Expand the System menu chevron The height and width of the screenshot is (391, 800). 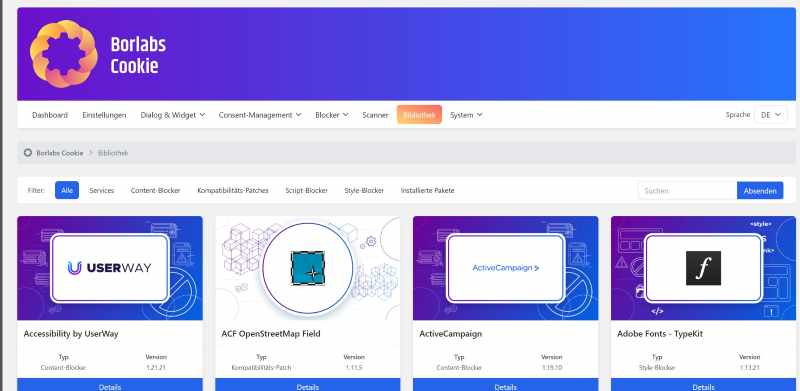(479, 115)
